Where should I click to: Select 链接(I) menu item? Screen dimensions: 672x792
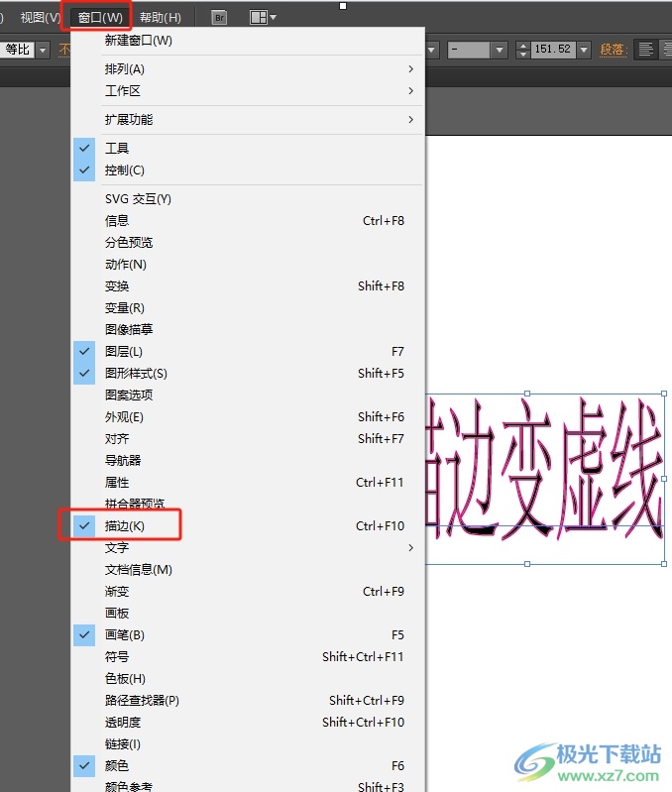click(248, 744)
